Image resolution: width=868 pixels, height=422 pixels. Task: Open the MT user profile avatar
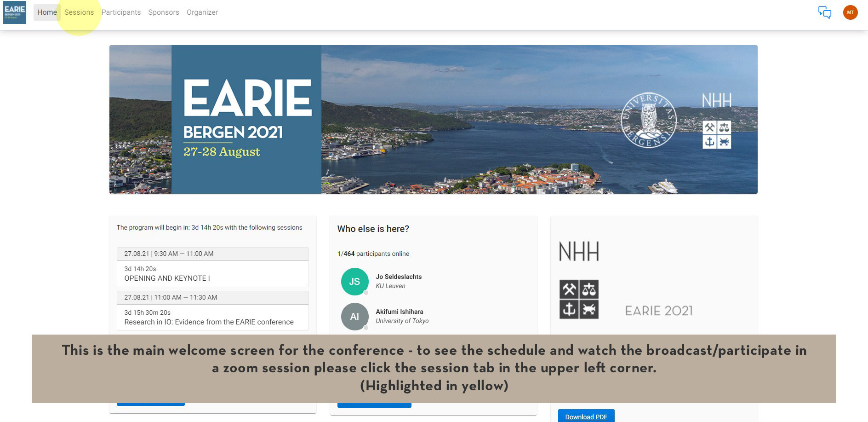point(850,12)
